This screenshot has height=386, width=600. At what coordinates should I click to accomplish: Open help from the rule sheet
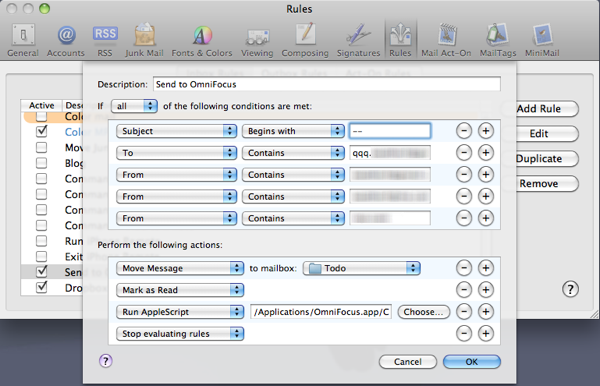pyautogui.click(x=106, y=361)
